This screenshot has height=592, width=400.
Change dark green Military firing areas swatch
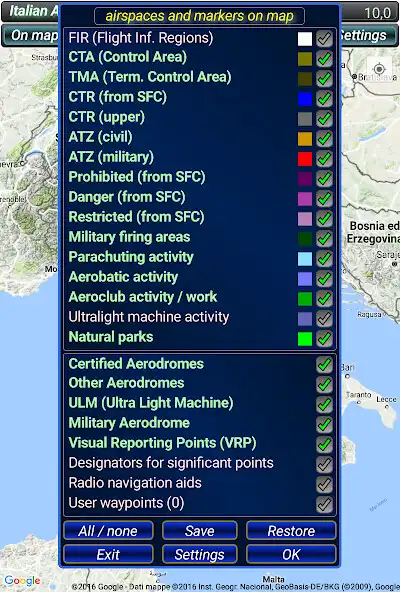[305, 239]
